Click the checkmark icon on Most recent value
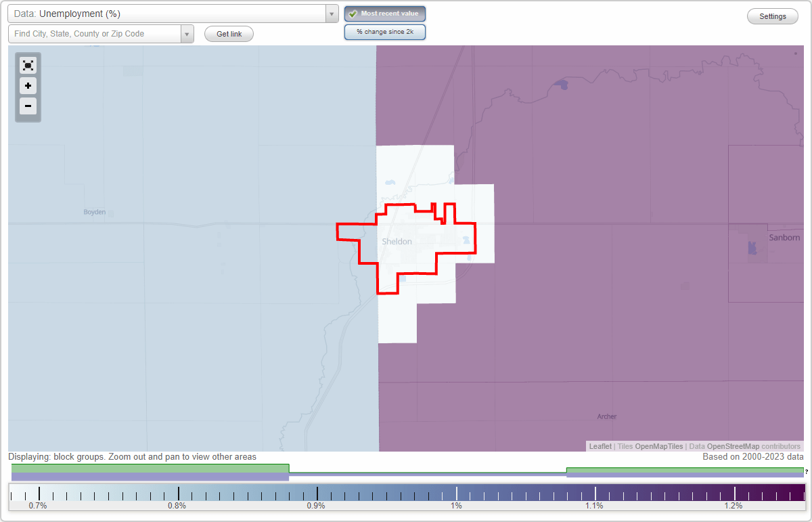Image resolution: width=812 pixels, height=522 pixels. coord(353,14)
